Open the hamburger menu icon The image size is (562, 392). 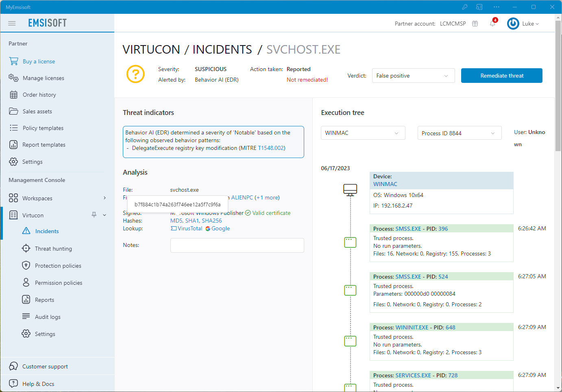(x=12, y=23)
